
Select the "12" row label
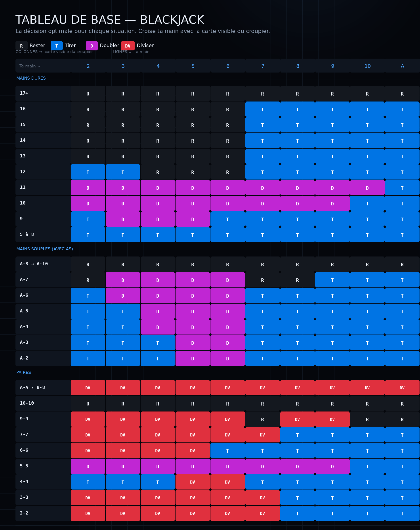click(43, 172)
